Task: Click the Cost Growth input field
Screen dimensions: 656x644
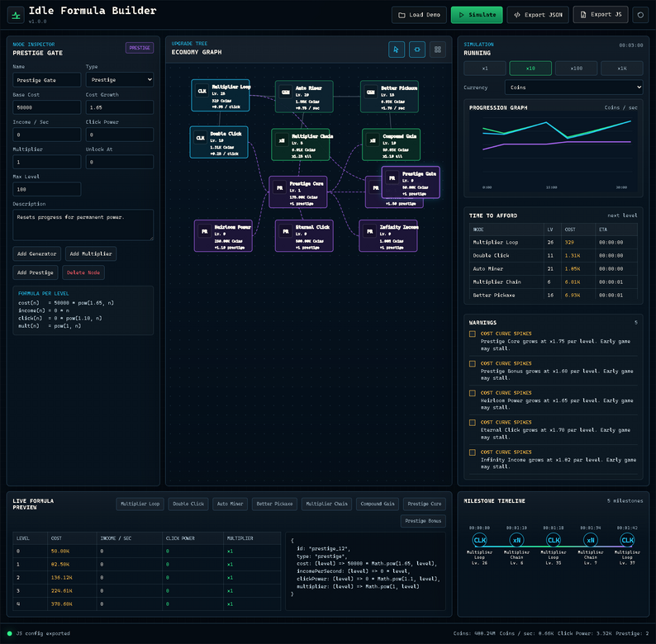Action: [120, 107]
